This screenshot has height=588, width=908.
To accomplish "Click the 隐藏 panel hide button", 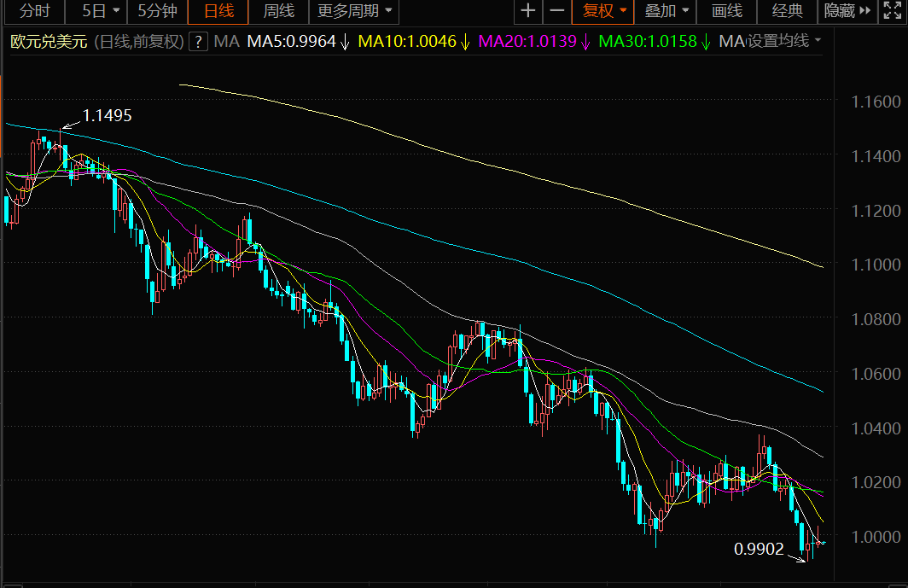I will (847, 11).
